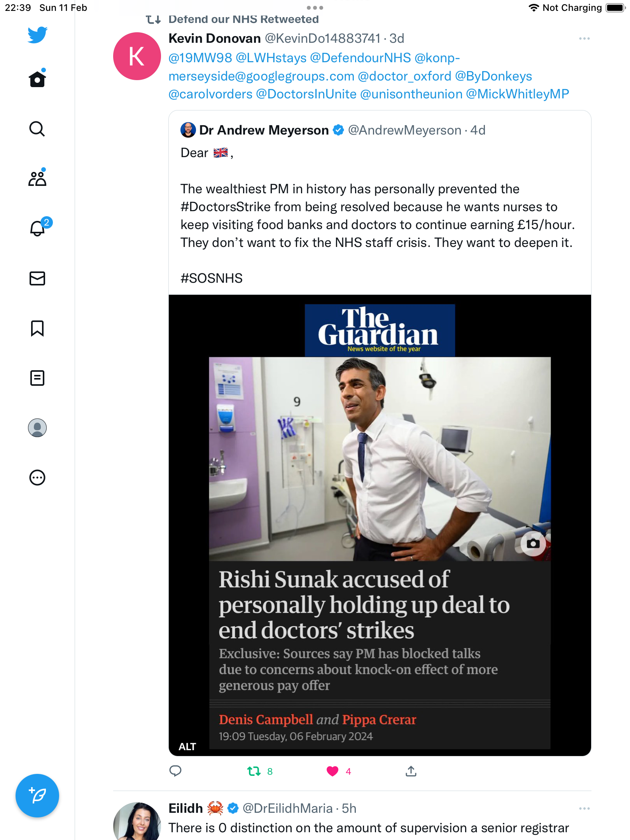This screenshot has height=840, width=630.
Task: Open the @carolvorders mention link
Action: tap(210, 94)
